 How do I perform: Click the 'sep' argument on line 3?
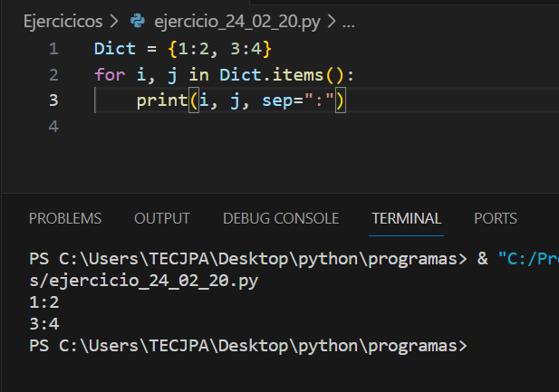pos(277,101)
